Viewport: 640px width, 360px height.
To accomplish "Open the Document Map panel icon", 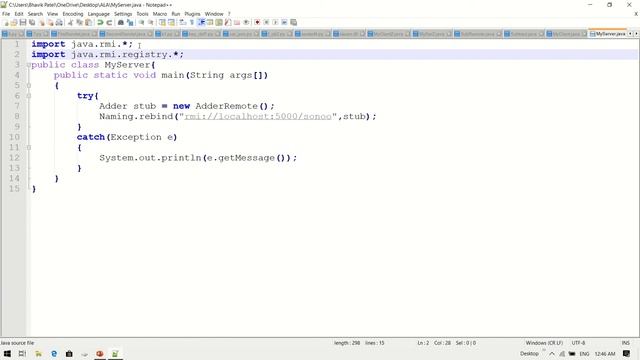I will pos(219,22).
